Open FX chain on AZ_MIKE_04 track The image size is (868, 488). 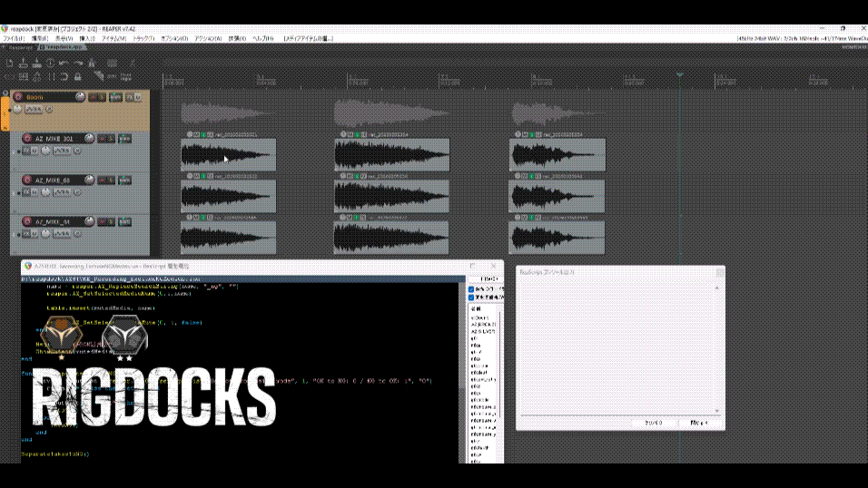26,233
